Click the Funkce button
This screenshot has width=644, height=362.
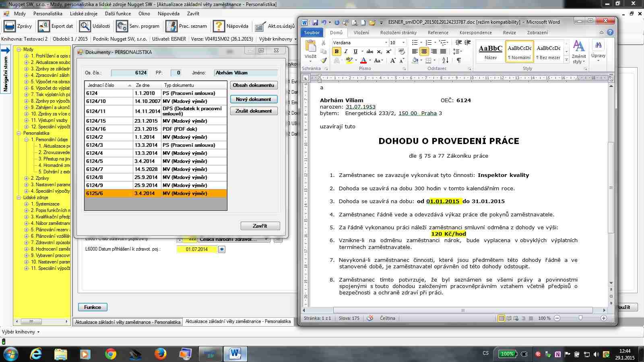pyautogui.click(x=93, y=307)
